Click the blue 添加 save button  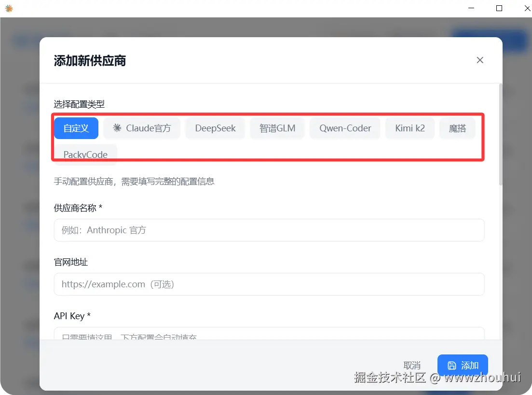(463, 366)
